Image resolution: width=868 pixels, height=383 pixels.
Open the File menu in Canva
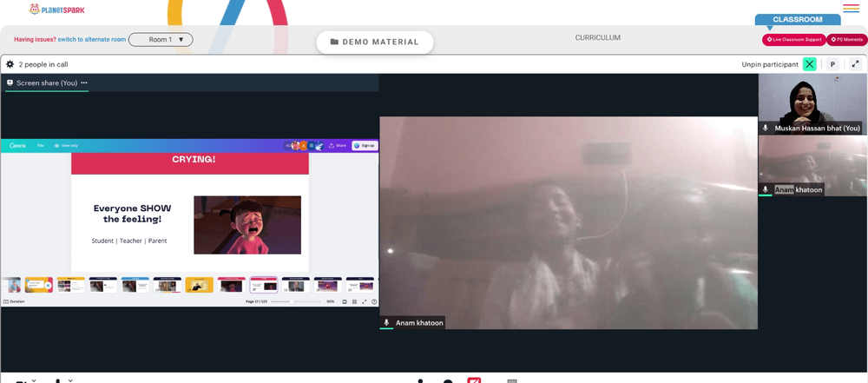[x=41, y=145]
